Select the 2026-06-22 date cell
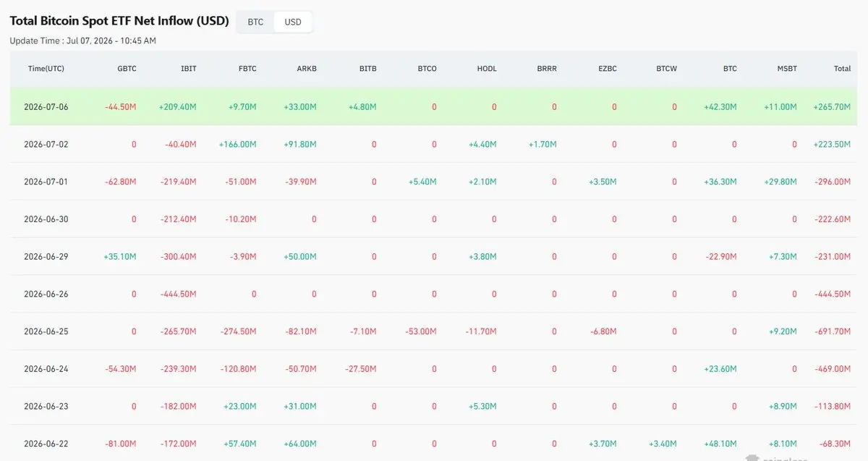 [x=46, y=444]
